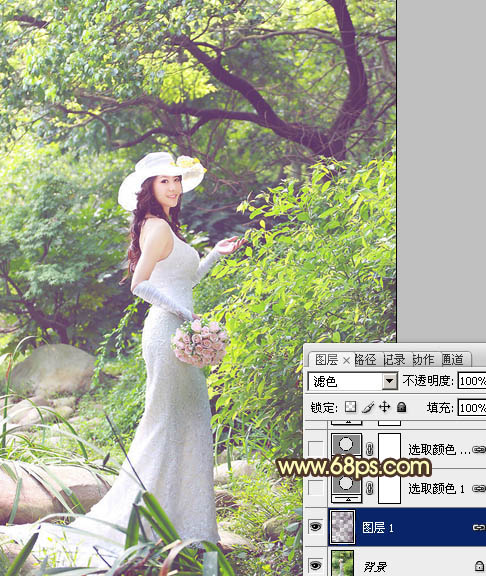The image size is (486, 576).
Task: Show the upper 选取颜色 … layer visibility box
Action: coord(315,449)
